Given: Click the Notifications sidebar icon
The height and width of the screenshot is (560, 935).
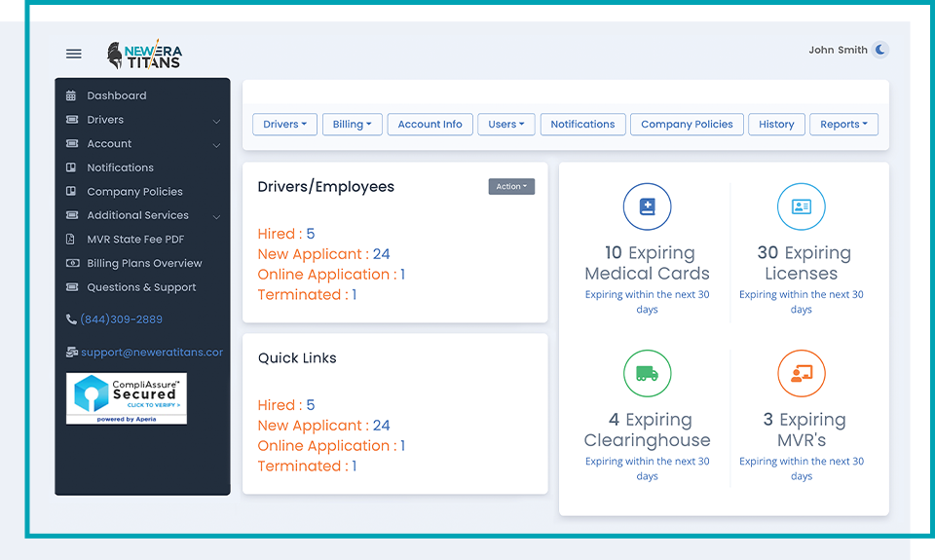Looking at the screenshot, I should tap(71, 168).
